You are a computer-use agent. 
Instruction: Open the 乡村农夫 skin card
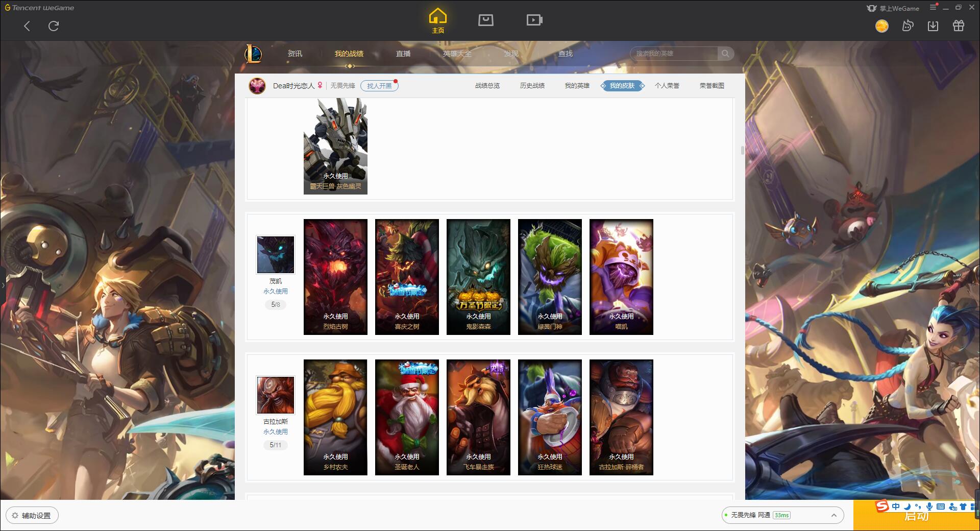tap(335, 417)
